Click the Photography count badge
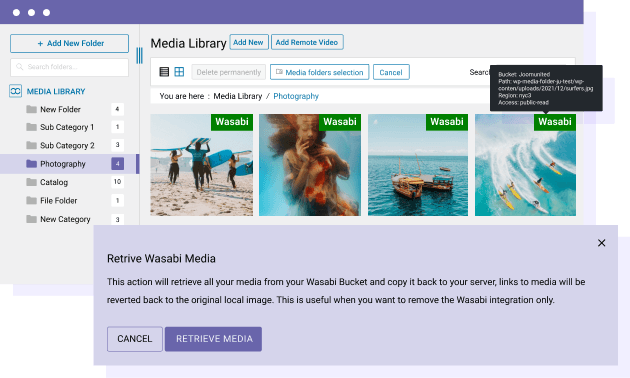Viewport: 630px width, 378px height. (117, 163)
